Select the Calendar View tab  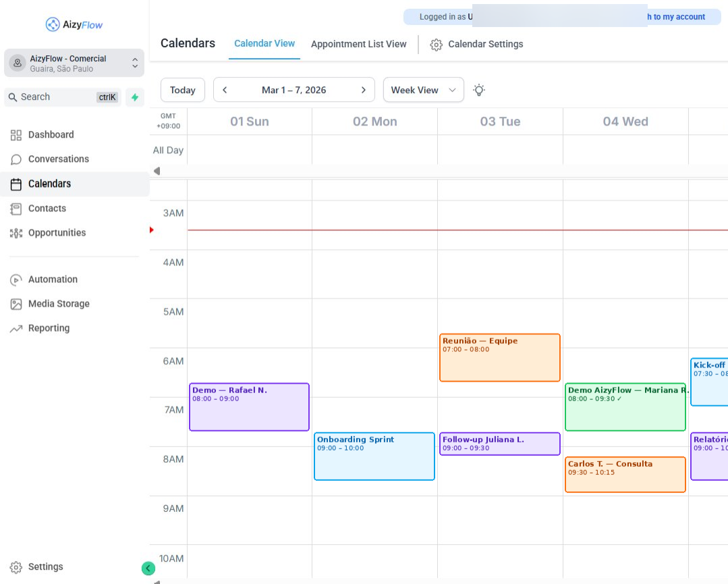[x=264, y=43]
